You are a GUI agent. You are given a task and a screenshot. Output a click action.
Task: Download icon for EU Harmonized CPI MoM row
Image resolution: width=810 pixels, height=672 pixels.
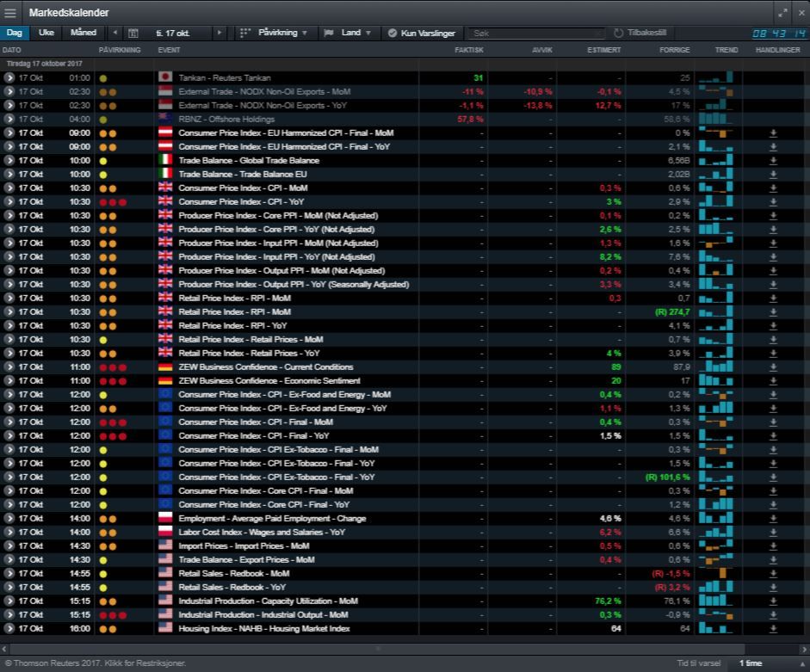pos(773,133)
